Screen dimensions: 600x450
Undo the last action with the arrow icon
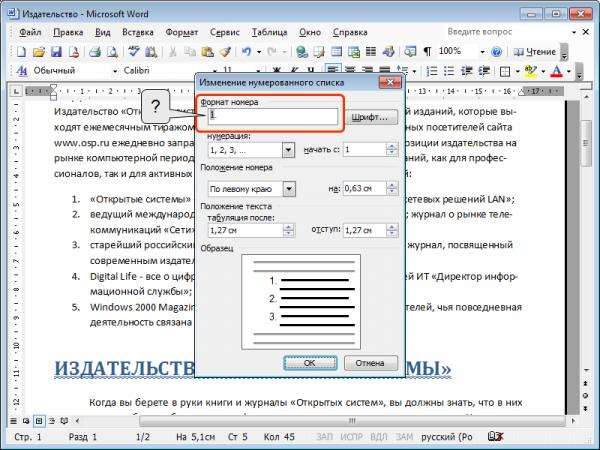click(247, 52)
